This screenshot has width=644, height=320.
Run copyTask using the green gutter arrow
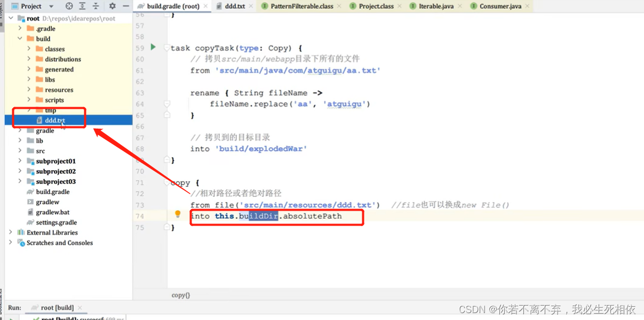point(153,47)
